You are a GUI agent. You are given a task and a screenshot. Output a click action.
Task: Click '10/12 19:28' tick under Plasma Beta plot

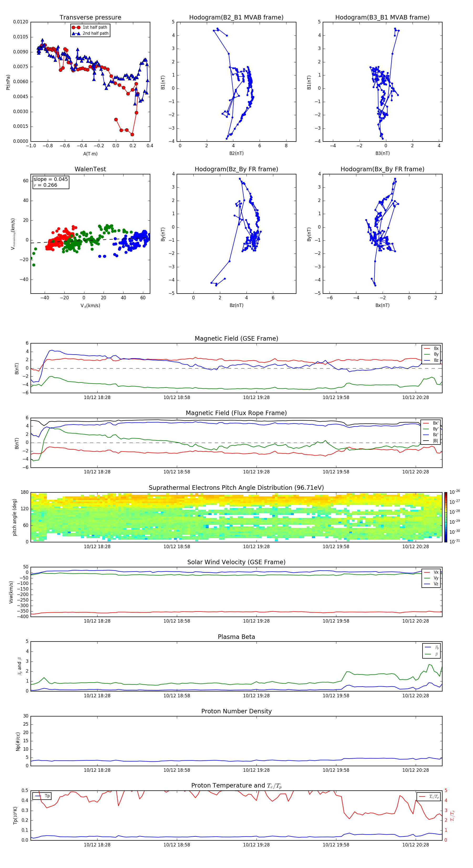pos(256,695)
